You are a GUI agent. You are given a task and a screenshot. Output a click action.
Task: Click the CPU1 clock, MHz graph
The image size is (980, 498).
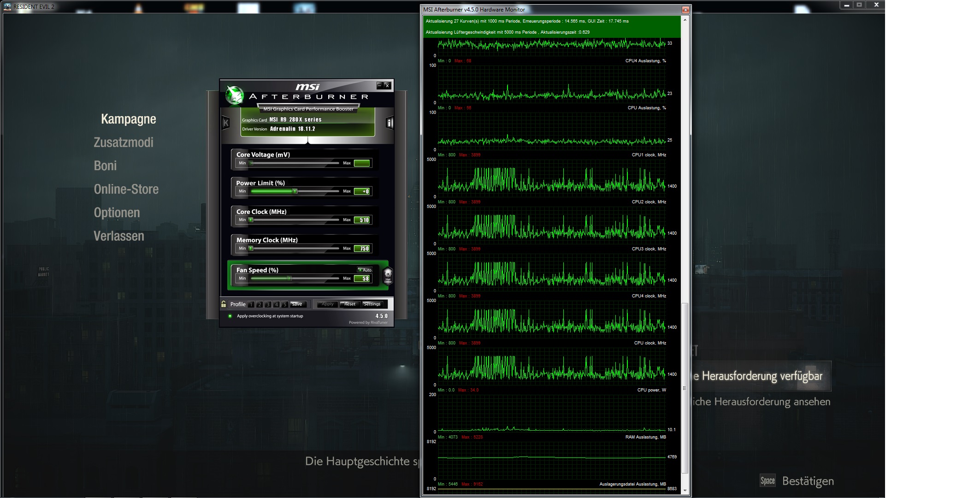[x=551, y=178]
